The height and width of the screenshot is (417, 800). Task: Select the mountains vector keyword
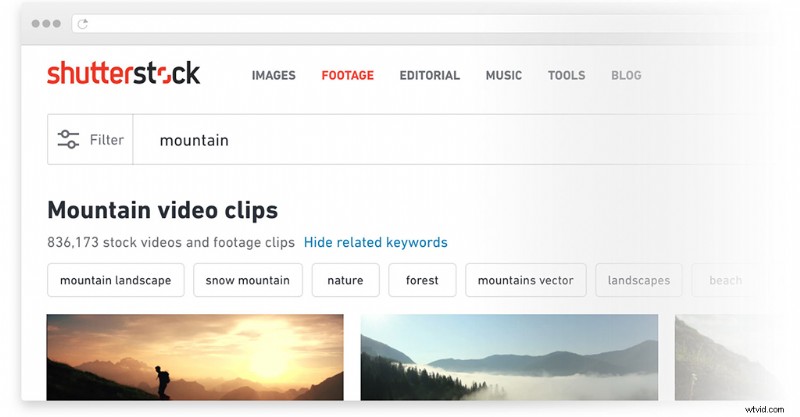pos(526,280)
